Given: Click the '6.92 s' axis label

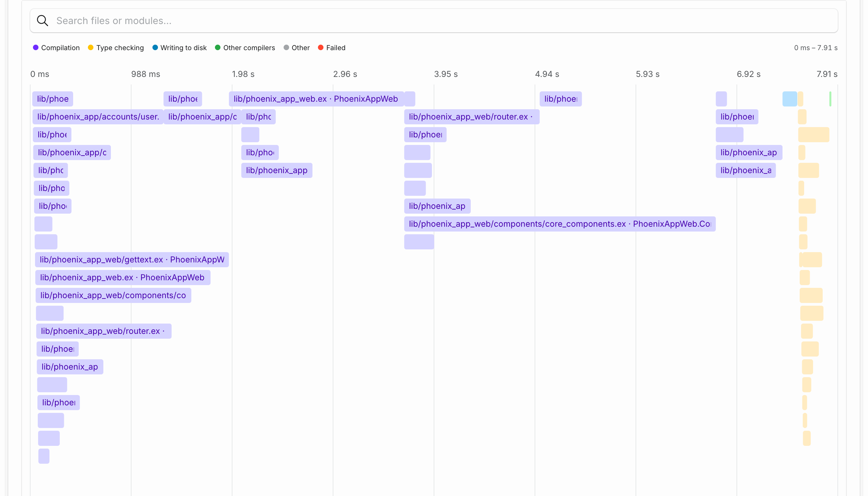Looking at the screenshot, I should coord(749,74).
